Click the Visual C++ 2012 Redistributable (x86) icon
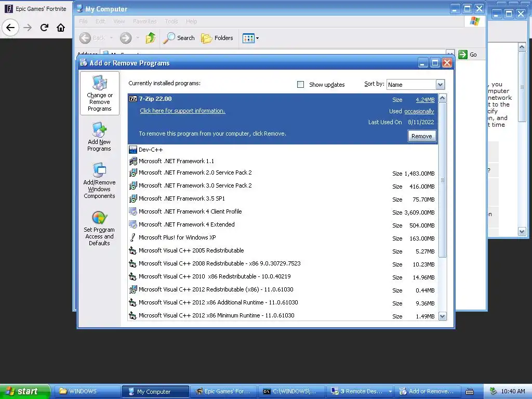 click(133, 289)
